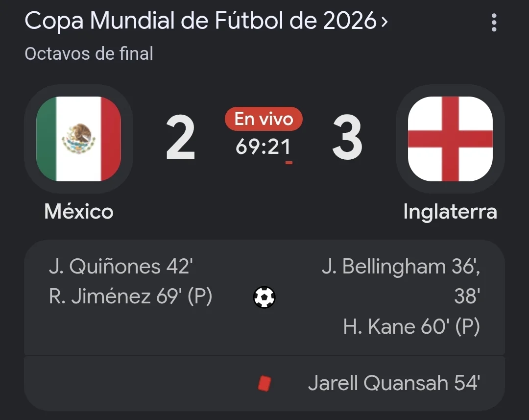Click the soccer ball goals icon
The height and width of the screenshot is (420, 529).
tap(264, 297)
